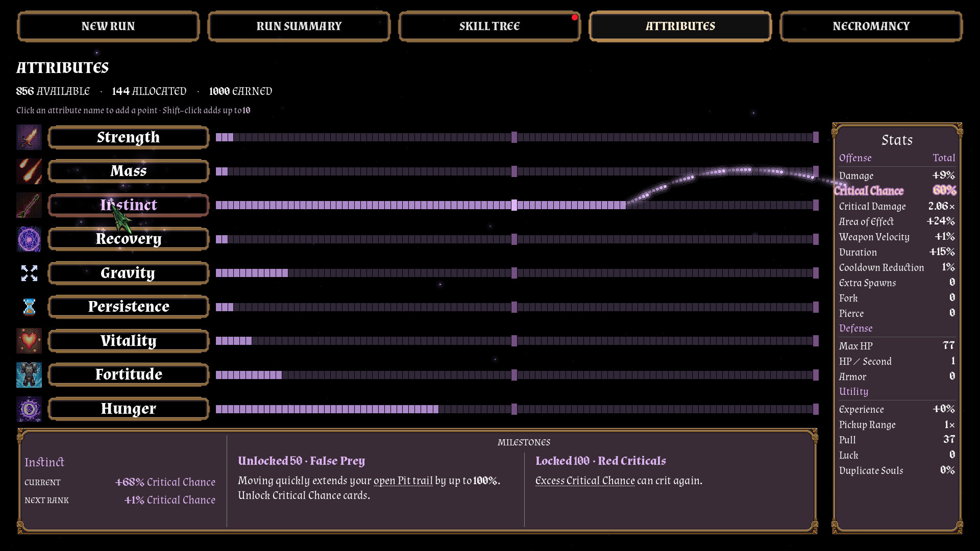Add a point to Fortitude
The width and height of the screenshot is (980, 551).
point(129,375)
